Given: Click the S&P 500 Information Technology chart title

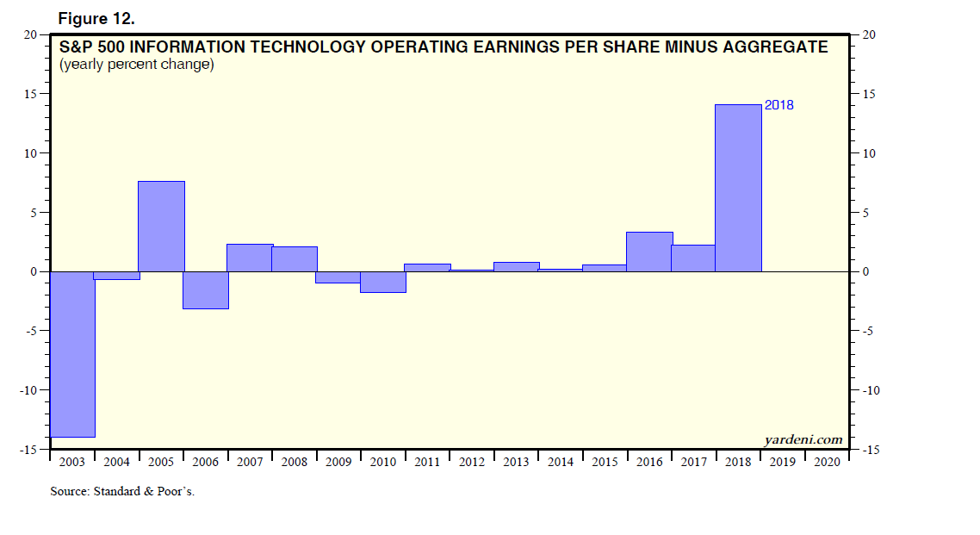Looking at the screenshot, I should pyautogui.click(x=443, y=47).
